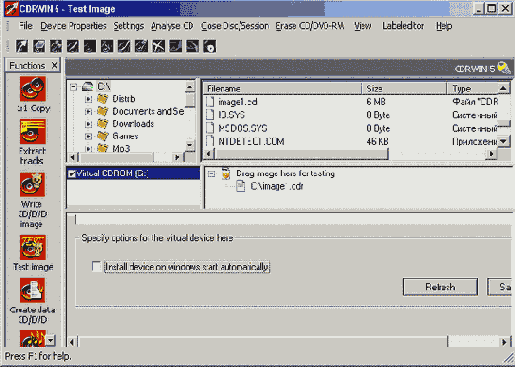Click the image1.cdr file icon
The image size is (515, 367).
210,102
